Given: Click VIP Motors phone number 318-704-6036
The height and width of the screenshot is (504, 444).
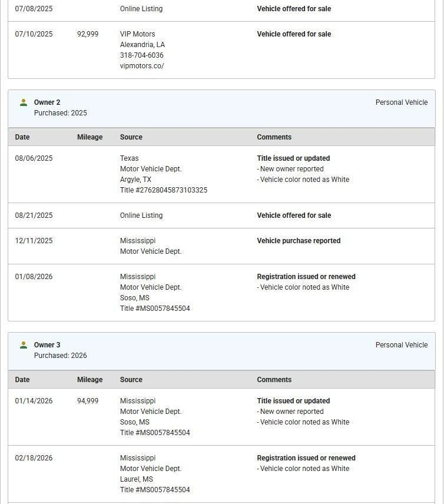Looking at the screenshot, I should (141, 55).
